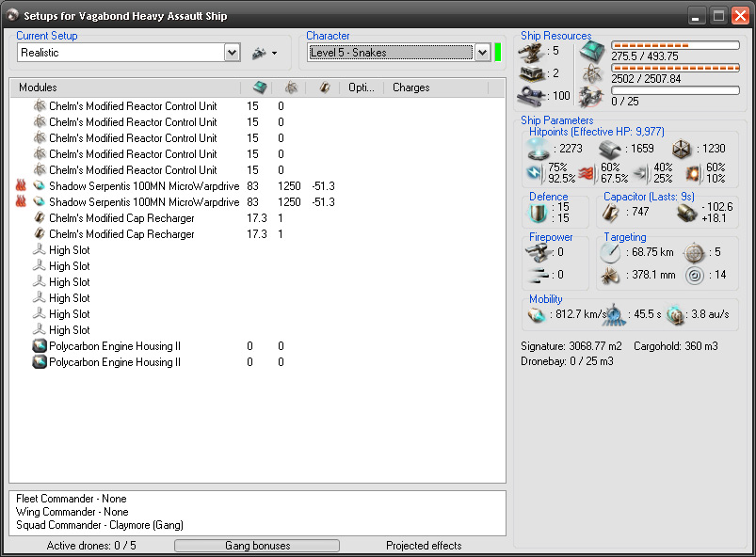Click the powergrid resource icon
The height and width of the screenshot is (557, 756).
[x=592, y=73]
